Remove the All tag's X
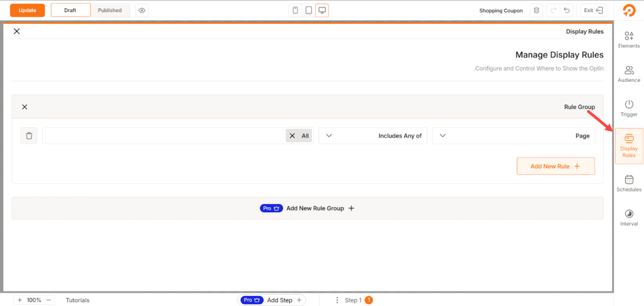Image resolution: width=644 pixels, height=306 pixels. (292, 136)
